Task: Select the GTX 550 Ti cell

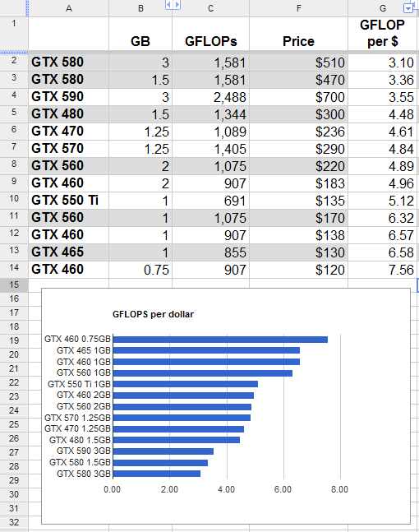Action: 68,201
